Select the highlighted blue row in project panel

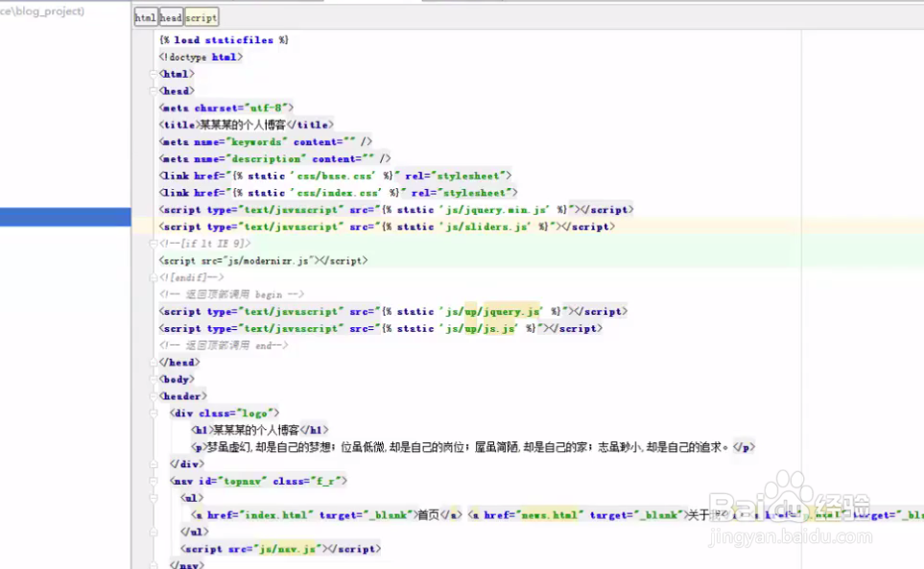[x=65, y=217]
